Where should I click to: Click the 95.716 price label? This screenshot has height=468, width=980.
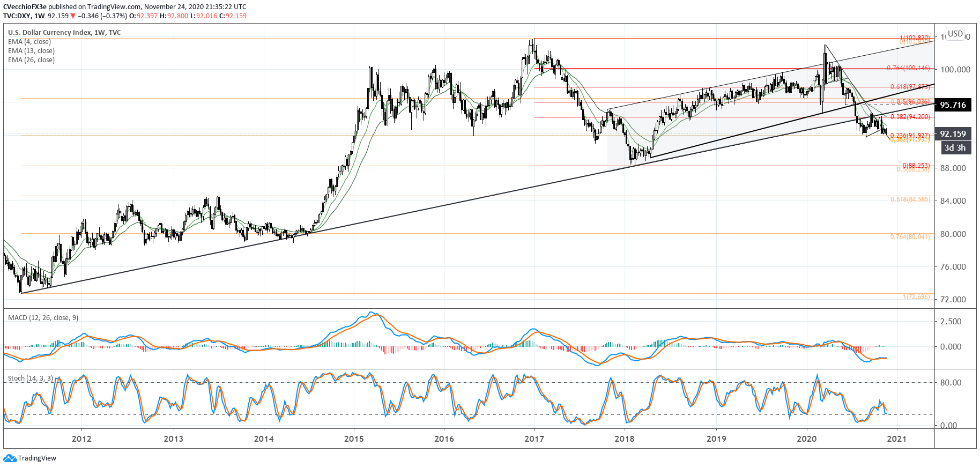pos(953,105)
